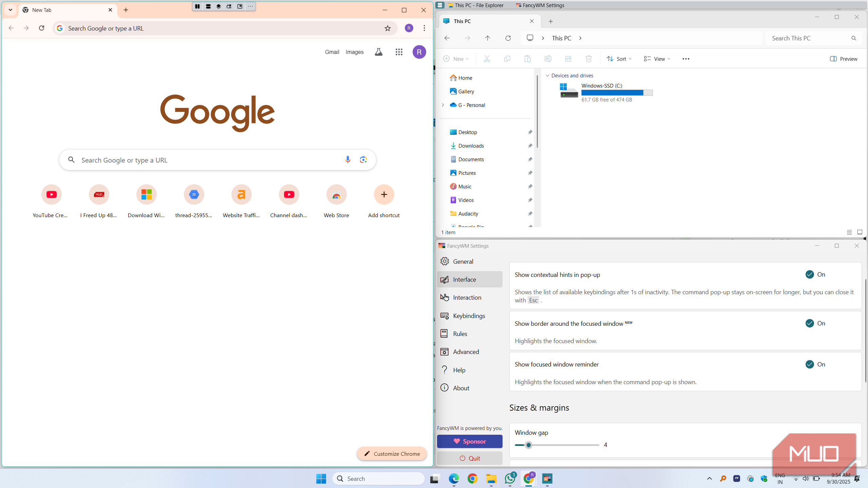Open the Keybindings settings page in FancyWM
The width and height of the screenshot is (868, 488).
(470, 316)
